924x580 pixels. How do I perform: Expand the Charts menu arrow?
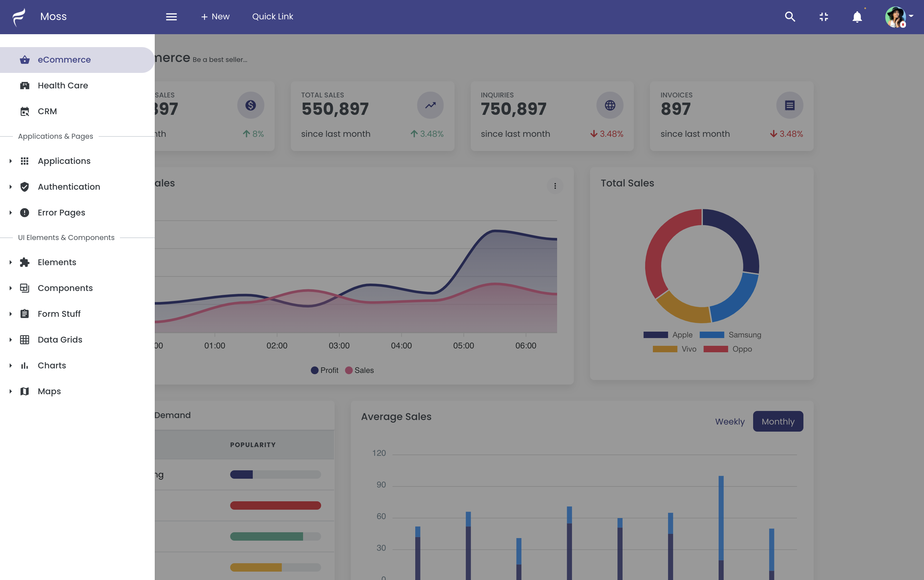(x=10, y=365)
